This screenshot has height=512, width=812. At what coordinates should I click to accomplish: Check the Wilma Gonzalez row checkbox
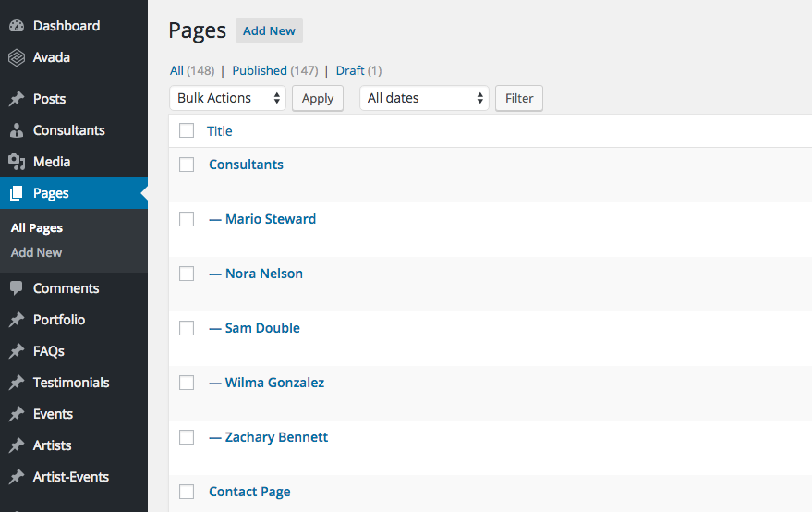pyautogui.click(x=187, y=383)
